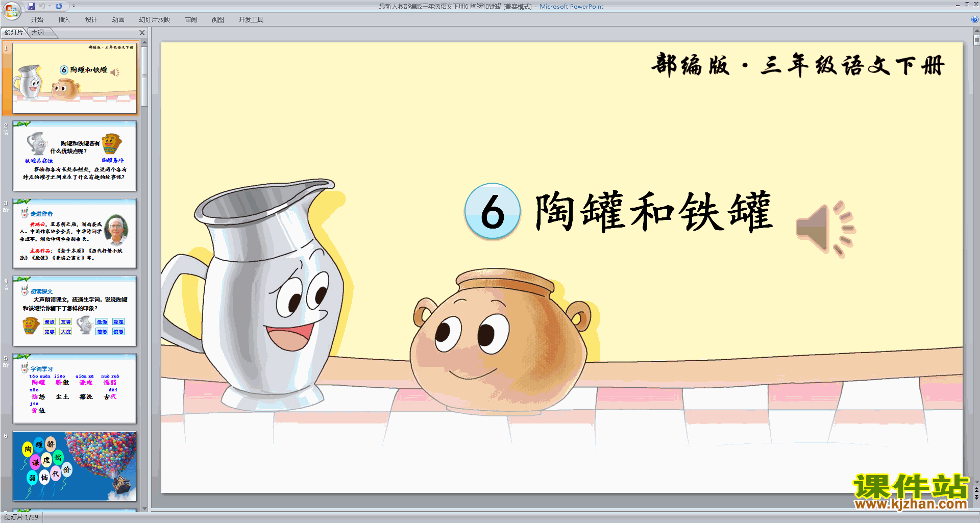Open the 视图 ribbon tab
This screenshot has width=980, height=523.
[218, 20]
